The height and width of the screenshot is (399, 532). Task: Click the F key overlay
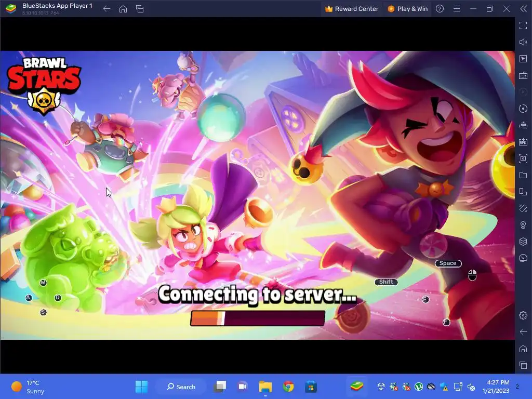click(x=446, y=322)
